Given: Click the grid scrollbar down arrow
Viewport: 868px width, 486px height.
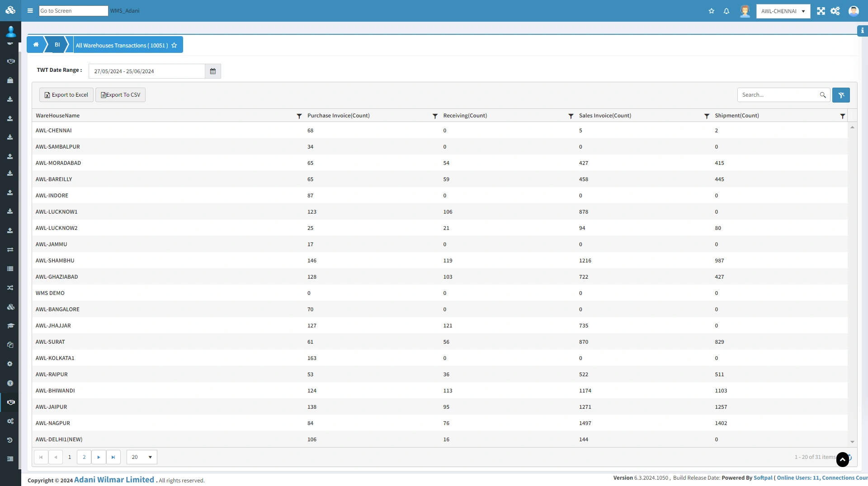Looking at the screenshot, I should (x=852, y=442).
